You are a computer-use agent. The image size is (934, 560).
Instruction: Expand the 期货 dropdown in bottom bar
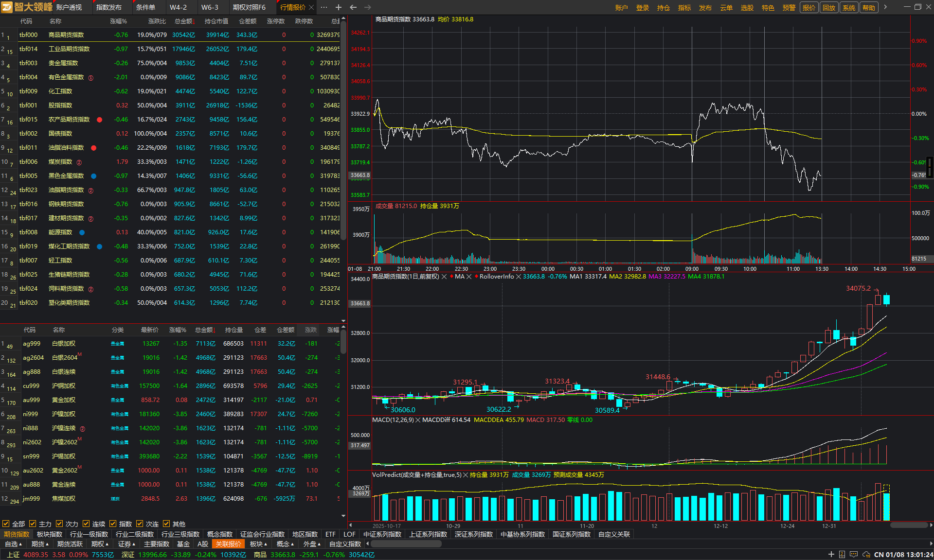point(40,544)
